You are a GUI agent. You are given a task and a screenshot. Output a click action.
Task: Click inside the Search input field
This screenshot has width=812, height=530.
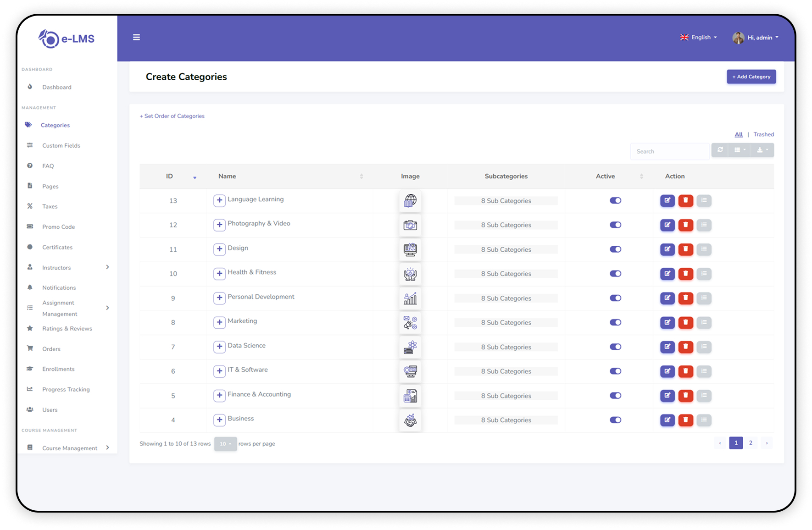click(x=669, y=151)
